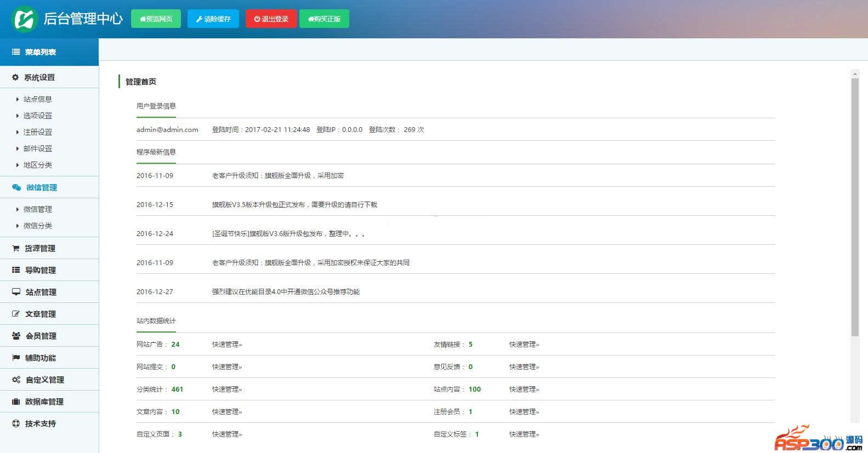The image size is (868, 453).
Task: Click the lifebuoy icon beside 技术支持
Action: coord(16,423)
